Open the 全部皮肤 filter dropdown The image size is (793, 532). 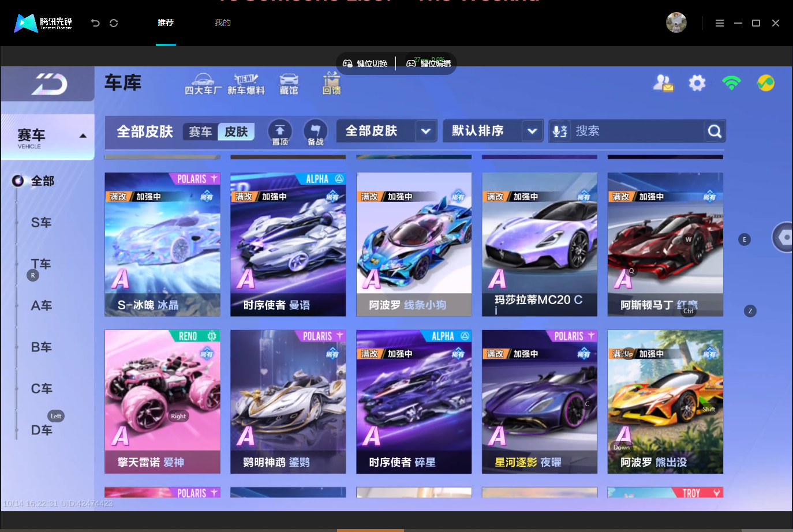387,131
